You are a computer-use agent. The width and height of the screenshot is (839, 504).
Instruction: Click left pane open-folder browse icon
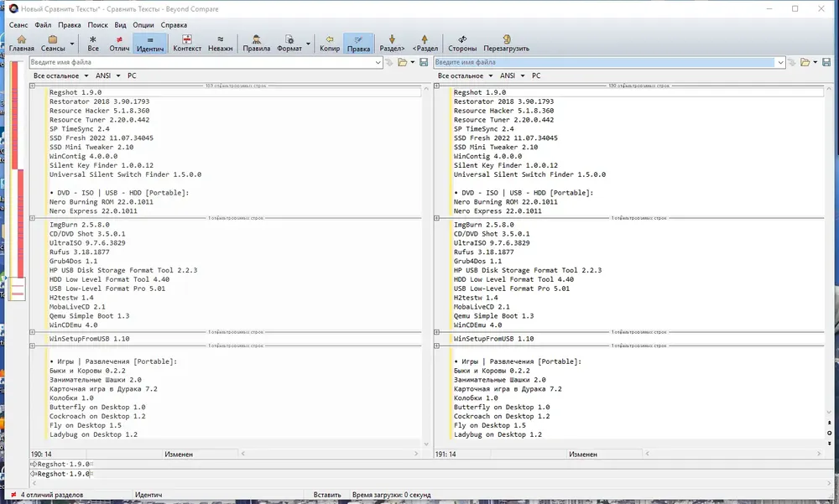click(x=403, y=63)
